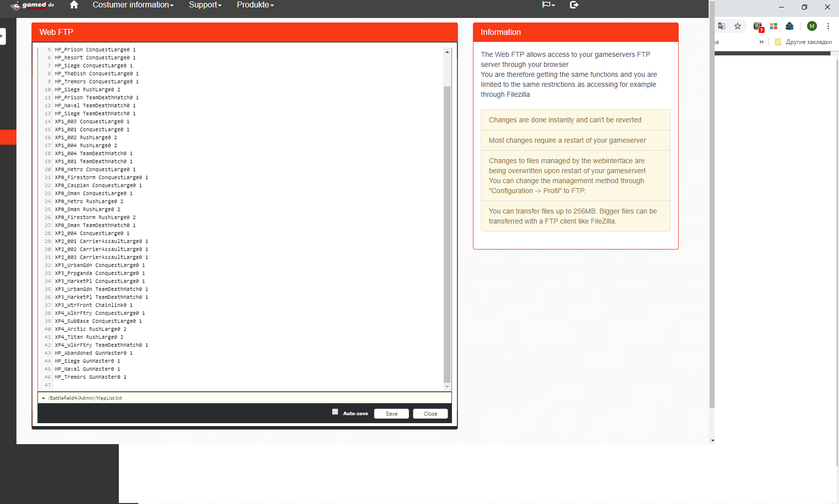Click the Information panel header
This screenshot has width=839, height=504.
[x=575, y=32]
